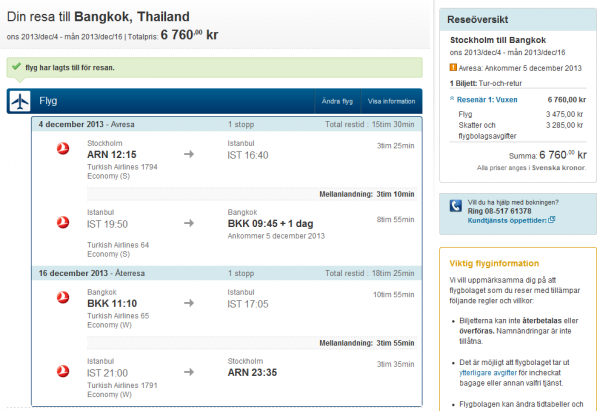
Task: Click the green checkmark confirmation icon
Action: click(x=16, y=67)
